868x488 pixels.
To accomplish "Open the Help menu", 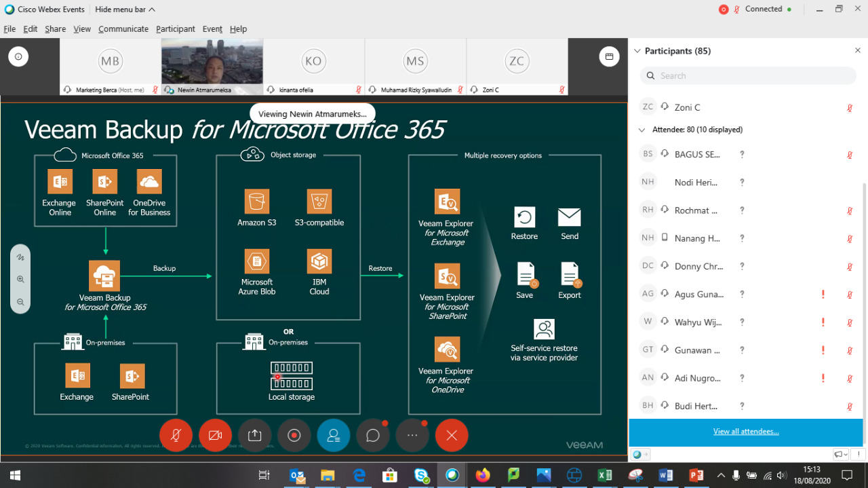I will click(x=238, y=29).
